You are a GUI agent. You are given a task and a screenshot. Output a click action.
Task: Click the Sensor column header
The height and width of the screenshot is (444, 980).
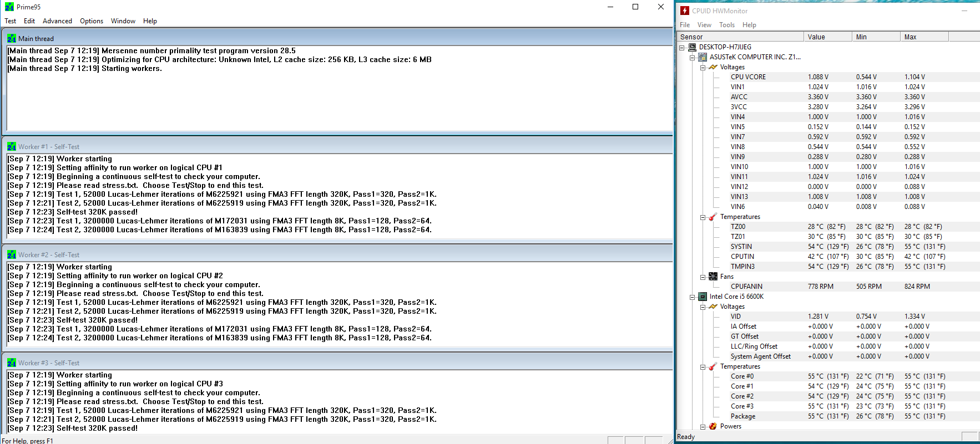click(x=740, y=37)
